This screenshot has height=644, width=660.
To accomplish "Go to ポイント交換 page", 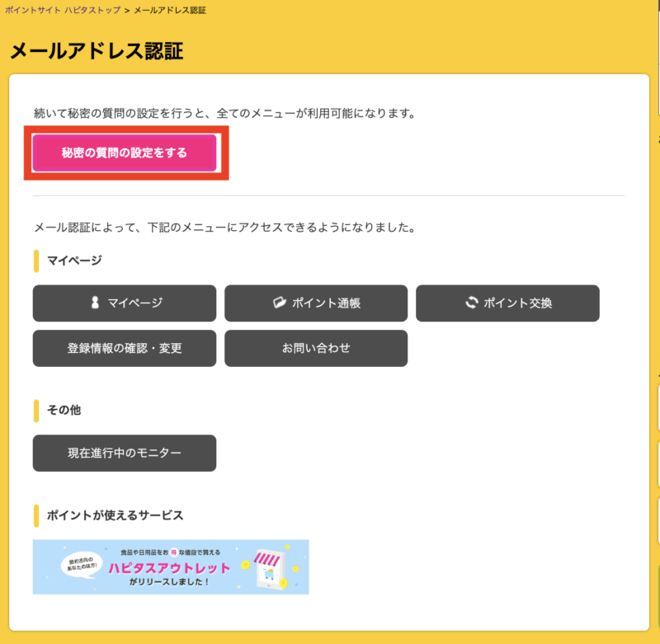I will tap(507, 303).
